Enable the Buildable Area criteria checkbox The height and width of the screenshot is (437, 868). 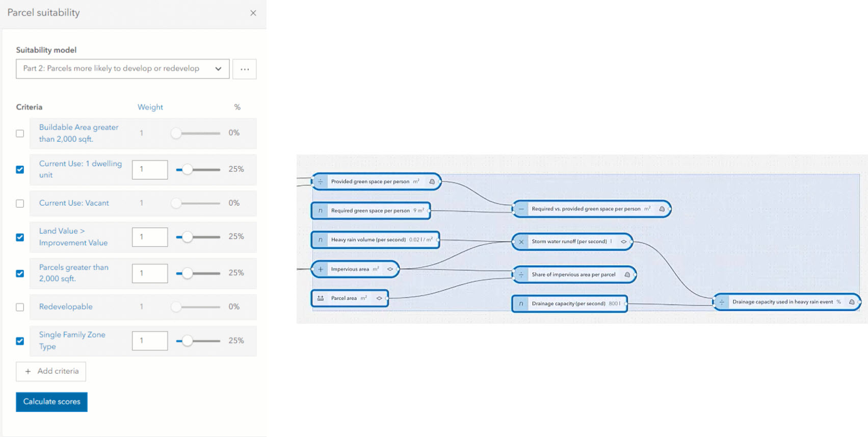coord(20,134)
